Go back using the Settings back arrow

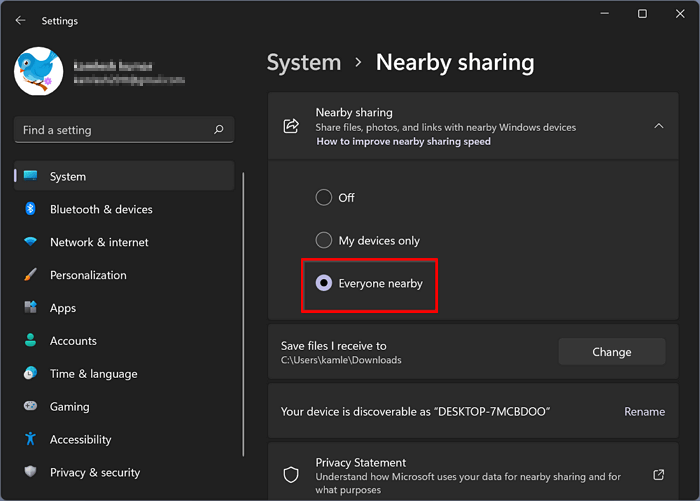[21, 20]
